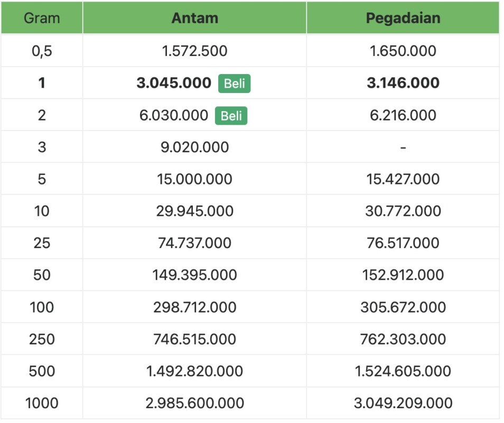Select the Antam 25 gram price 74.737.000
Image resolution: width=504 pixels, height=423 pixels.
pyautogui.click(x=194, y=243)
